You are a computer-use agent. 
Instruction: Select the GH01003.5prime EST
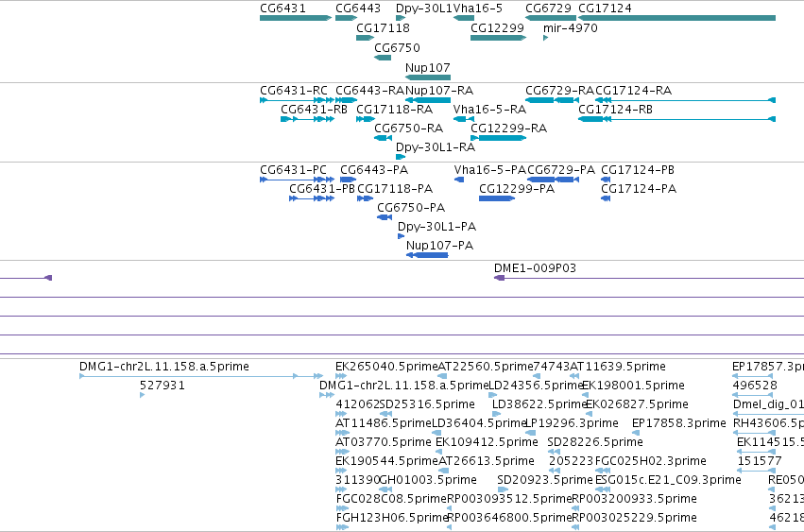click(385, 489)
